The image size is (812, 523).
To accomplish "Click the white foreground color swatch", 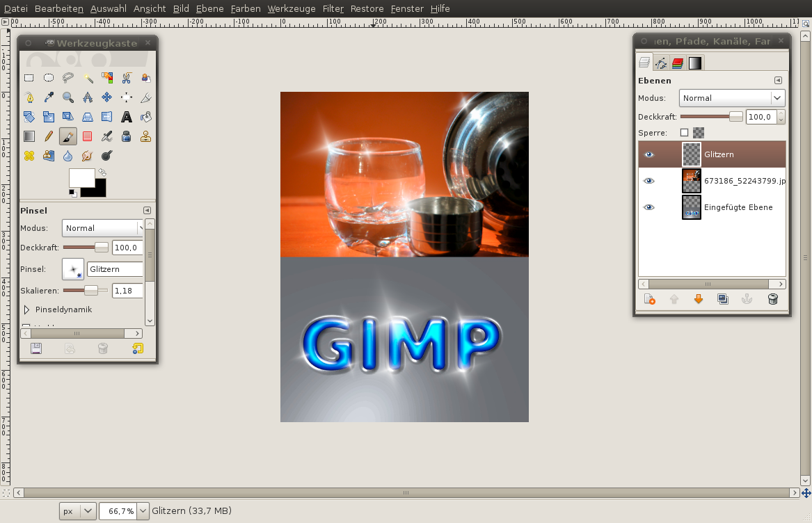I will pos(82,177).
